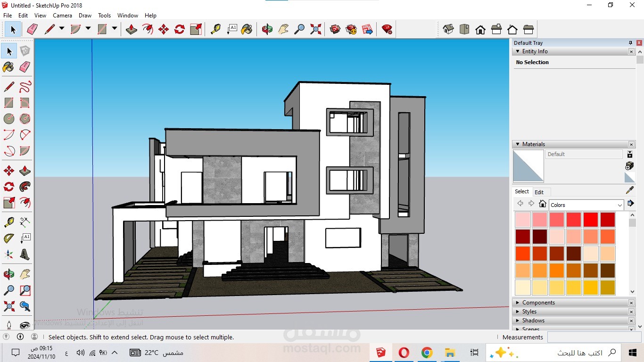
Task: Set material to default swatch button
Action: (629, 178)
